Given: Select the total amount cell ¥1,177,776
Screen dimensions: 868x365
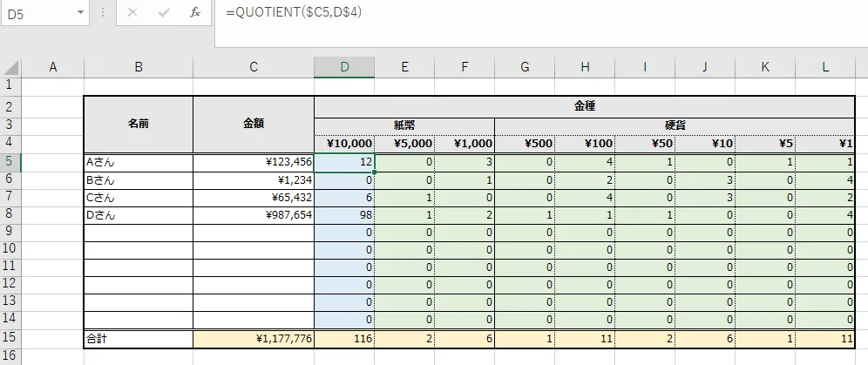Looking at the screenshot, I should coord(254,339).
